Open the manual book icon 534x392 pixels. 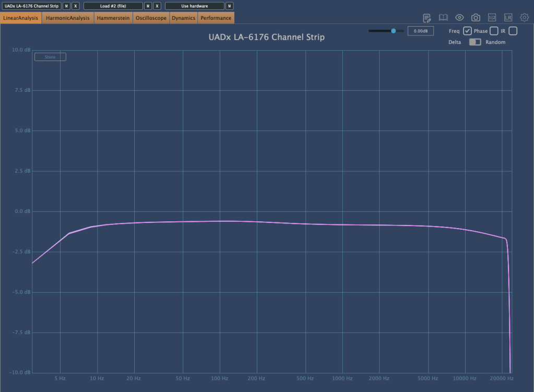coord(443,18)
